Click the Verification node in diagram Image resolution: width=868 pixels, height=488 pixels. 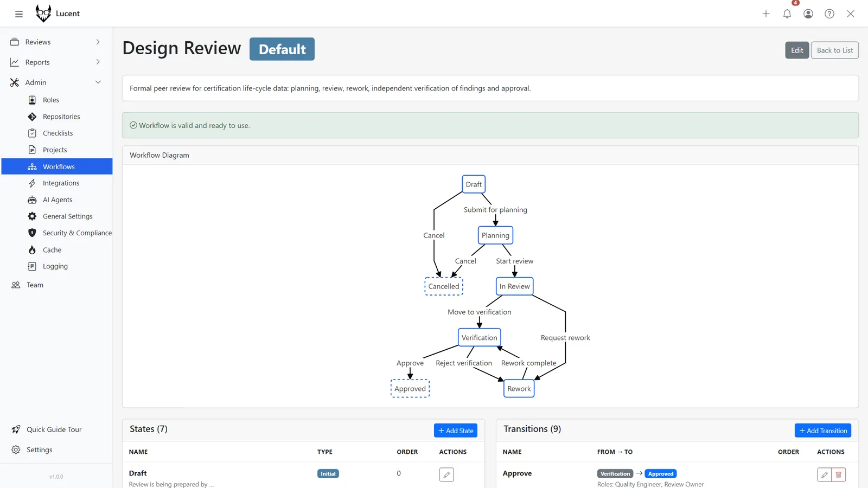click(479, 337)
